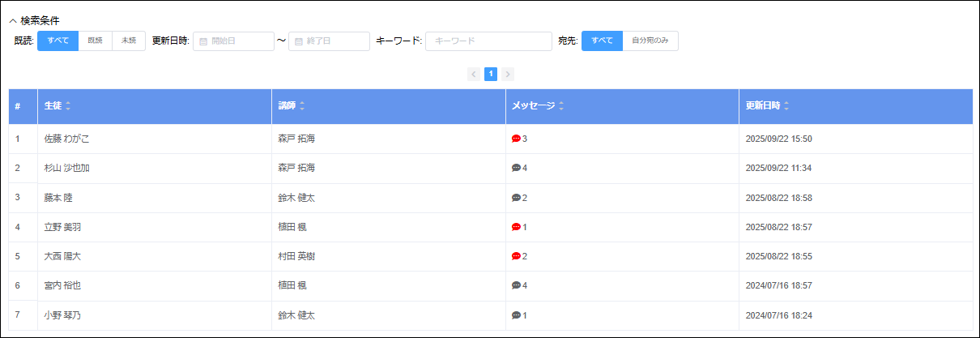This screenshot has width=980, height=338.
Task: Click previous page arrow in pagination
Action: (474, 74)
